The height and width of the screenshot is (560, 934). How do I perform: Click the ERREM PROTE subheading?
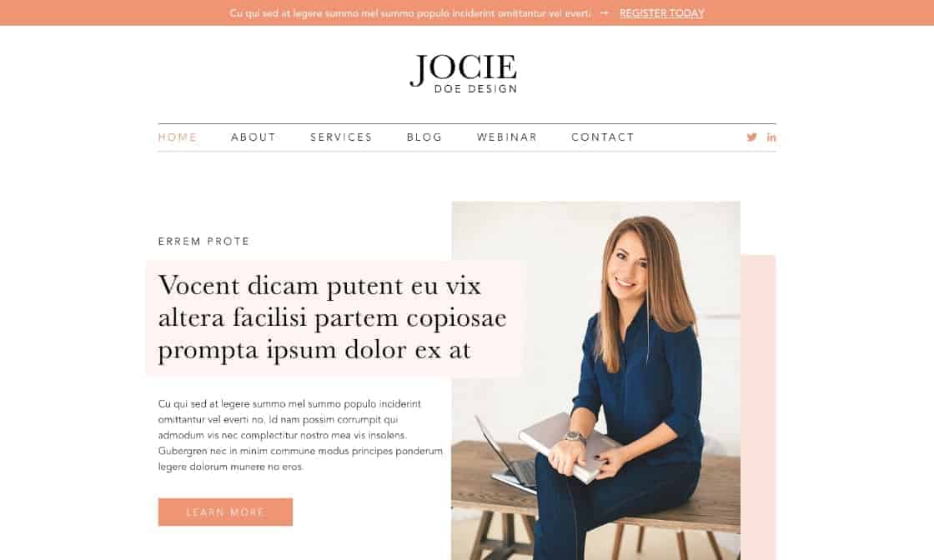point(203,242)
